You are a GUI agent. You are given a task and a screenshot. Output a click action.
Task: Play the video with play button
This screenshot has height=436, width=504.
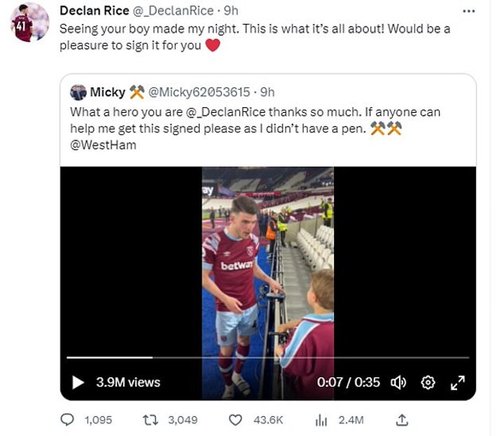(78, 382)
